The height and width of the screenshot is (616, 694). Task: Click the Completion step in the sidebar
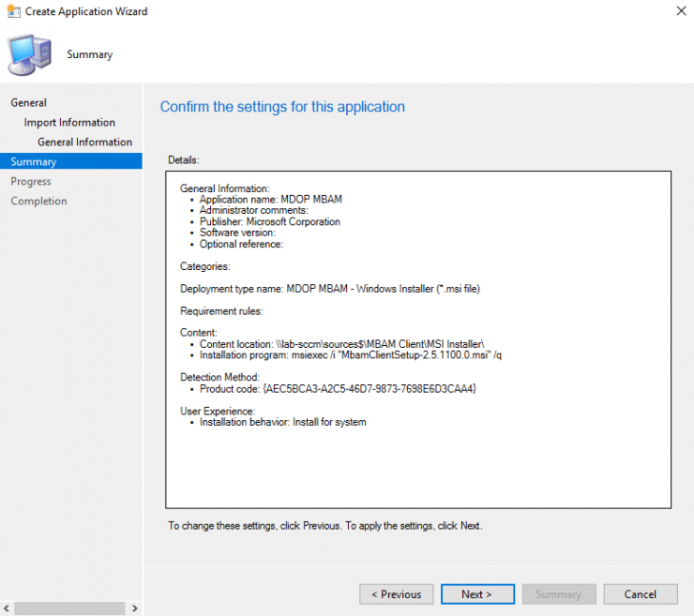click(x=38, y=202)
